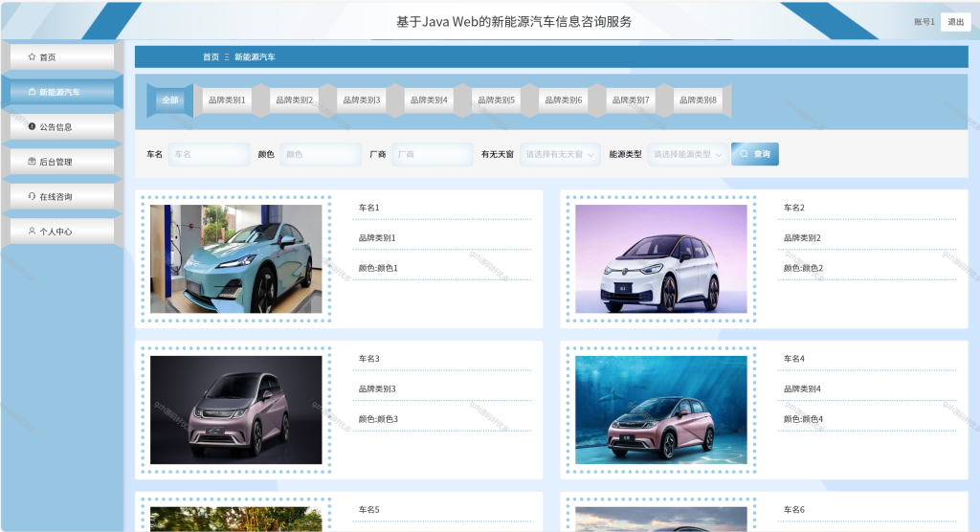Click the headset icon beside 在线咨询
980x532 pixels.
[32, 196]
